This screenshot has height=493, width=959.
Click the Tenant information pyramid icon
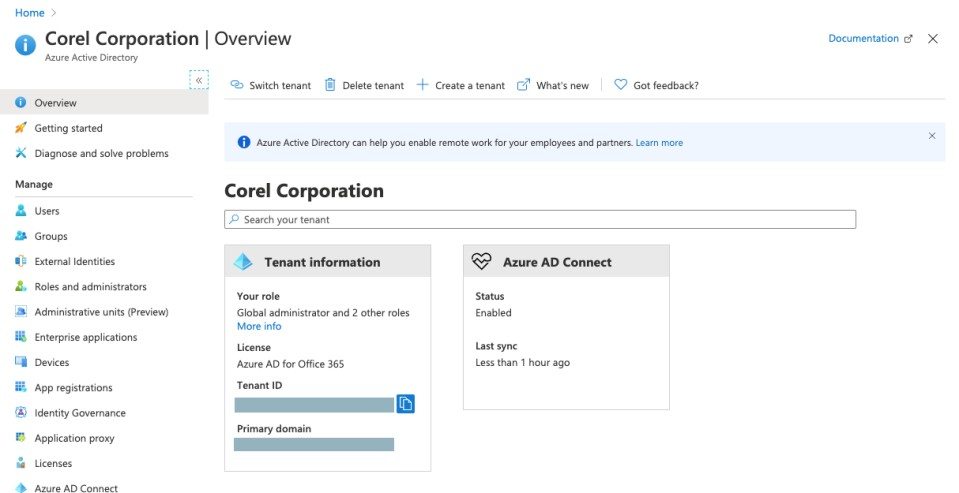tap(243, 262)
